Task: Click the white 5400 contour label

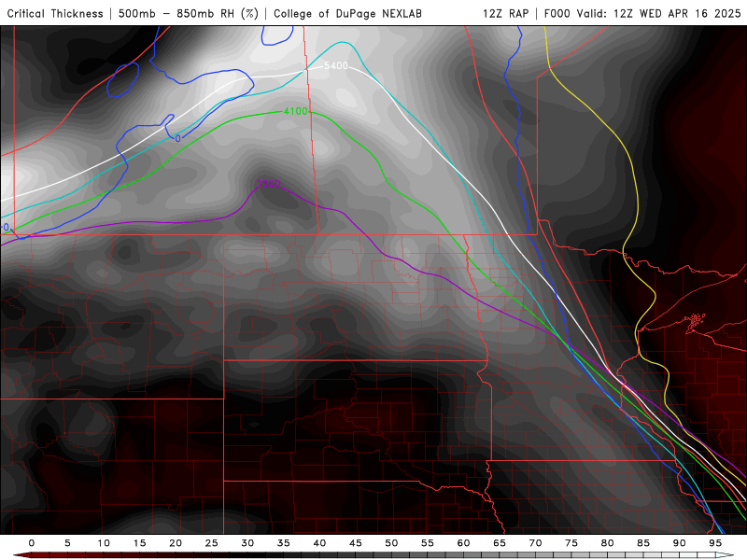Action: (x=336, y=65)
